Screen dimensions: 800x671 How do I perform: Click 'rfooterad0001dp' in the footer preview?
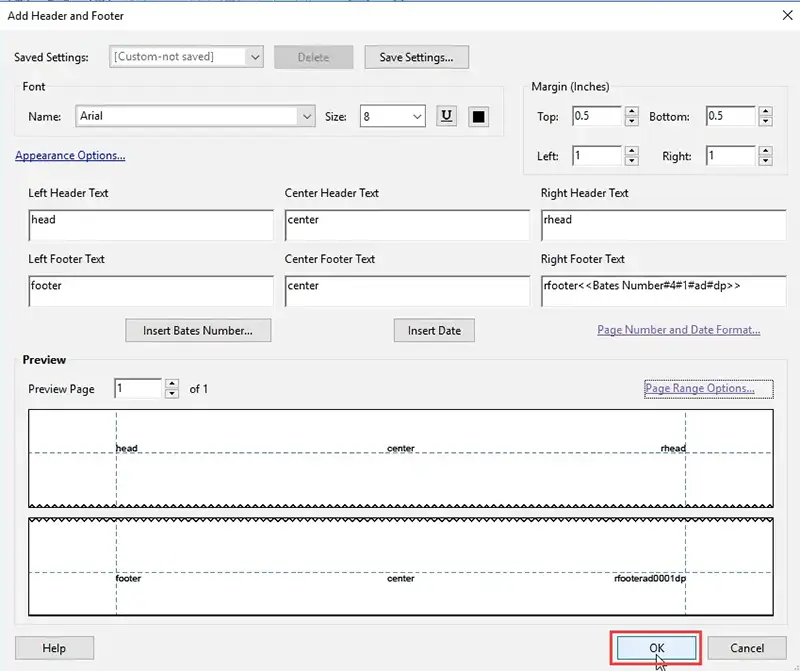[x=649, y=579]
